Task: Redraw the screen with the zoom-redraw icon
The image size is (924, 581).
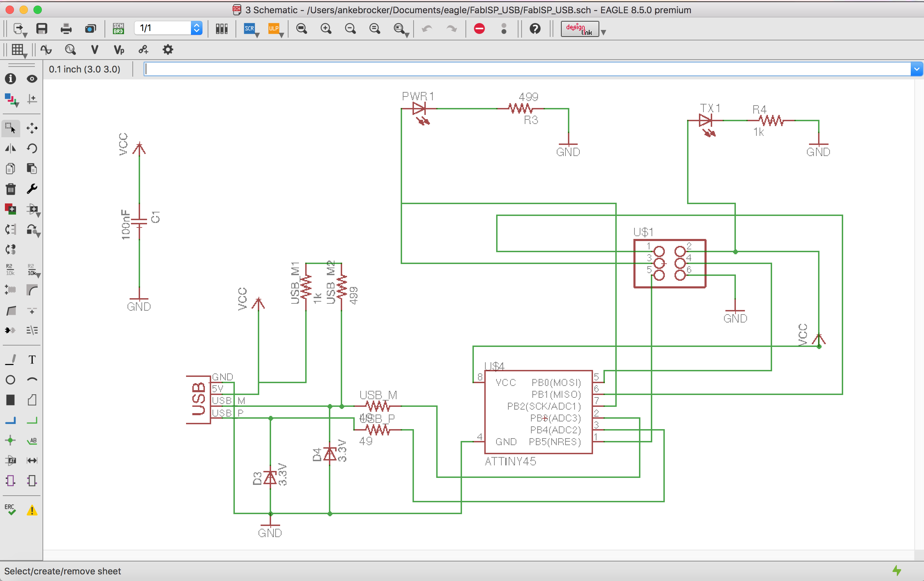Action: (375, 29)
